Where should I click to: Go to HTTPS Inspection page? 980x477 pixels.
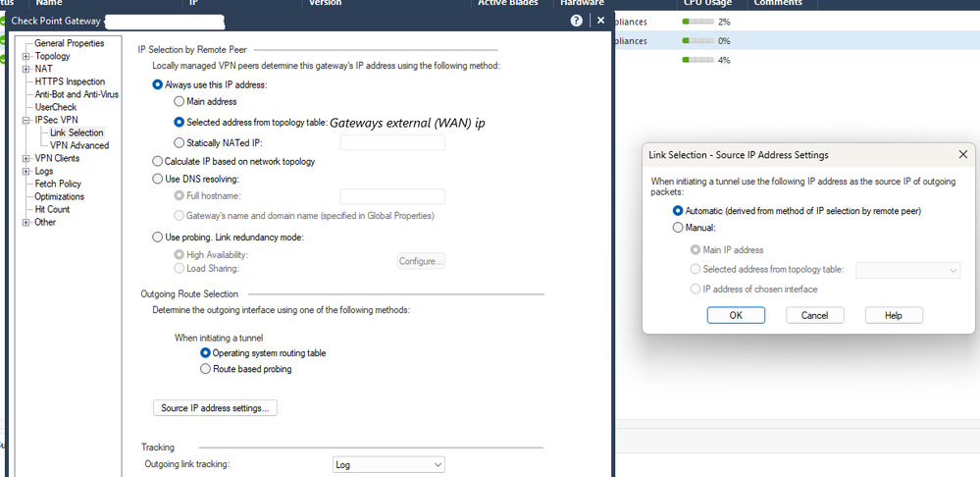(70, 81)
